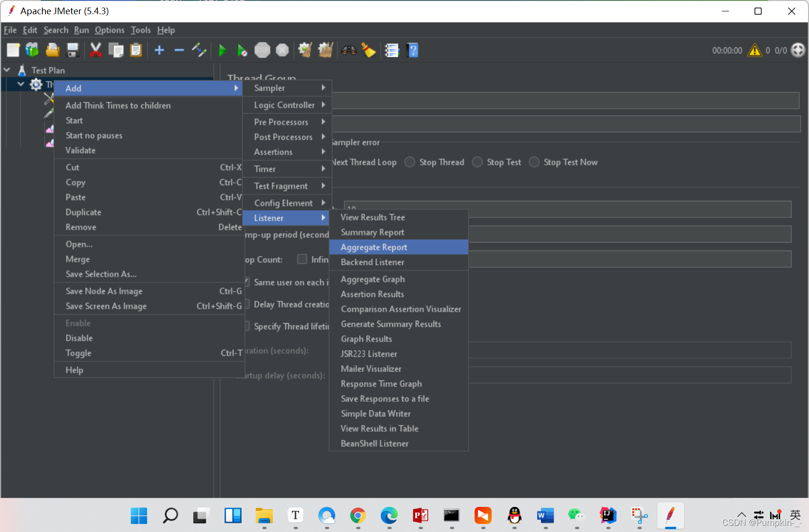This screenshot has width=809, height=532.
Task: Choose Summary Report from Listener menu
Action: click(399, 232)
